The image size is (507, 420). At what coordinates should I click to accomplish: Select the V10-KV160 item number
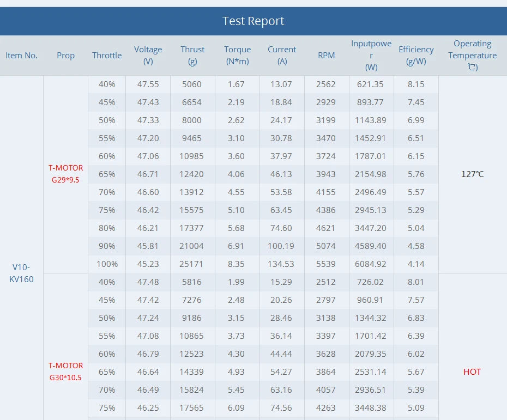point(22,273)
